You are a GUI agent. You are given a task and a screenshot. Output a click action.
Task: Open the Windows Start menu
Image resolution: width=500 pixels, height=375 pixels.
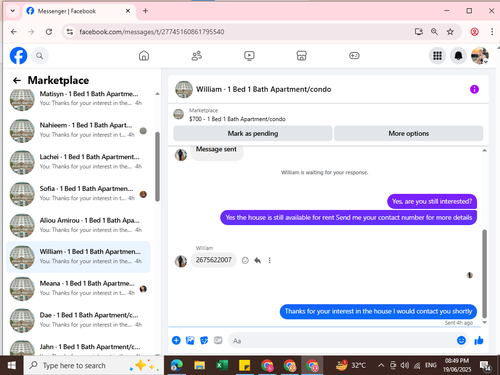(x=12, y=366)
